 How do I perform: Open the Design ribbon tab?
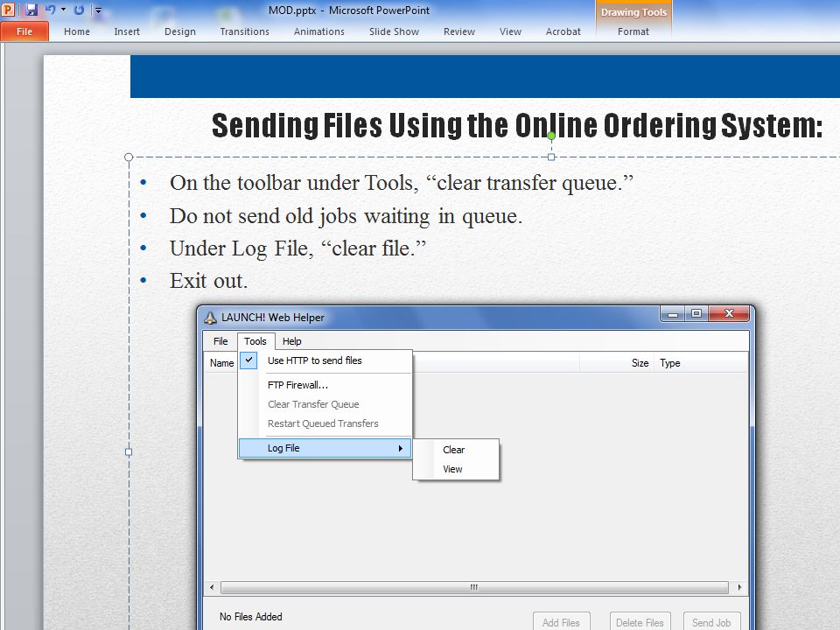point(180,31)
